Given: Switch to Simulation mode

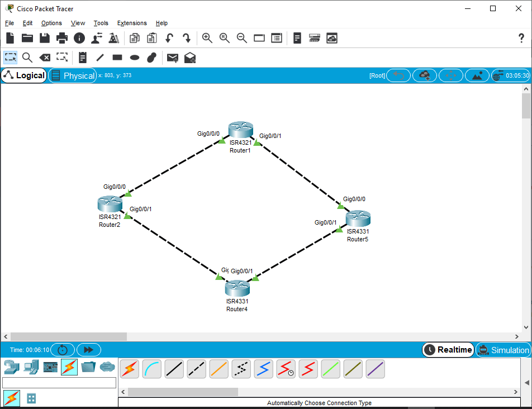Looking at the screenshot, I should pyautogui.click(x=503, y=350).
